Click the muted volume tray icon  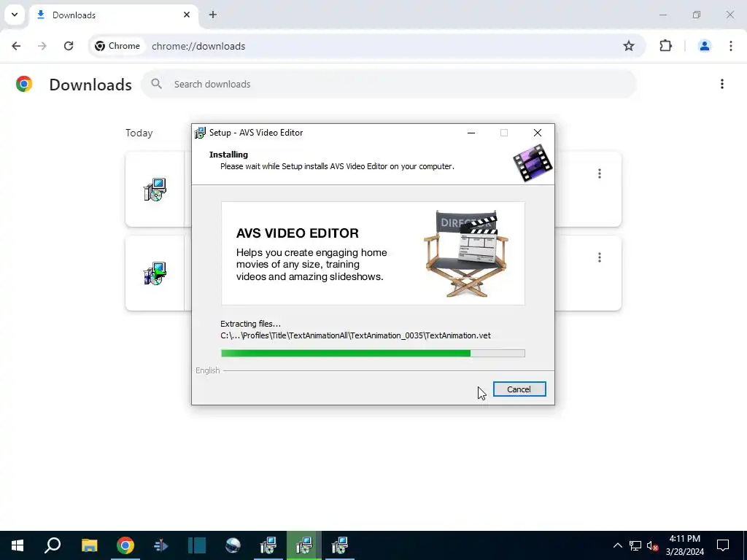click(x=653, y=545)
